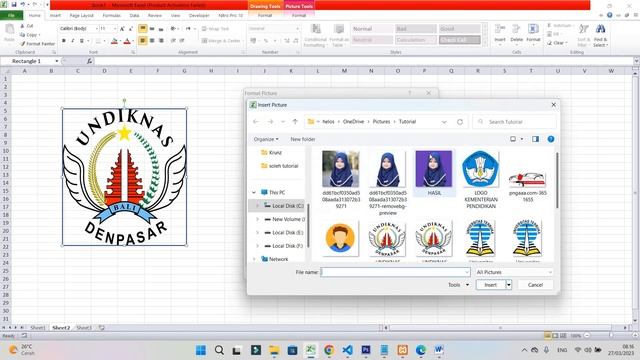The height and width of the screenshot is (360, 640).
Task: Open the Name Box dropdown showing Rectangle 1
Action: (57, 61)
